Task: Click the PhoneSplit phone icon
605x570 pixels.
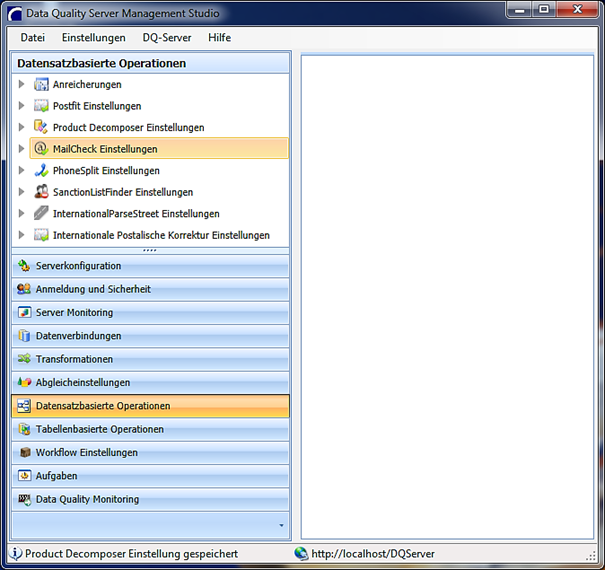Action: coord(41,170)
